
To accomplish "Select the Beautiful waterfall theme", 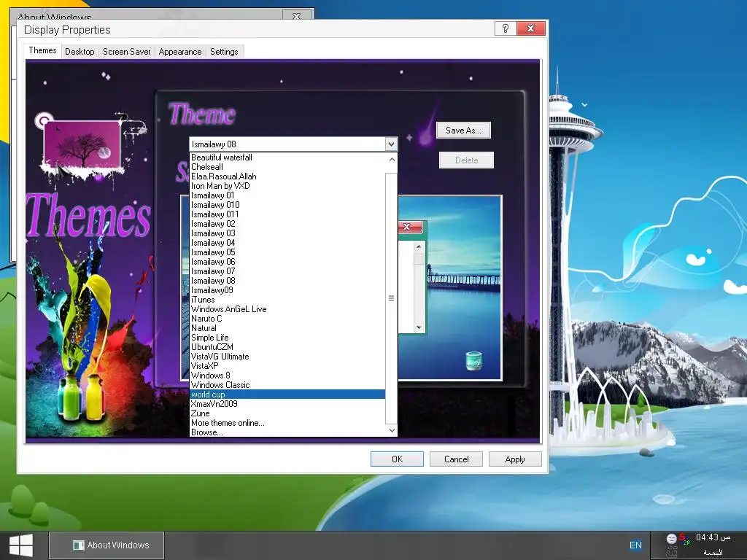I will pos(287,157).
